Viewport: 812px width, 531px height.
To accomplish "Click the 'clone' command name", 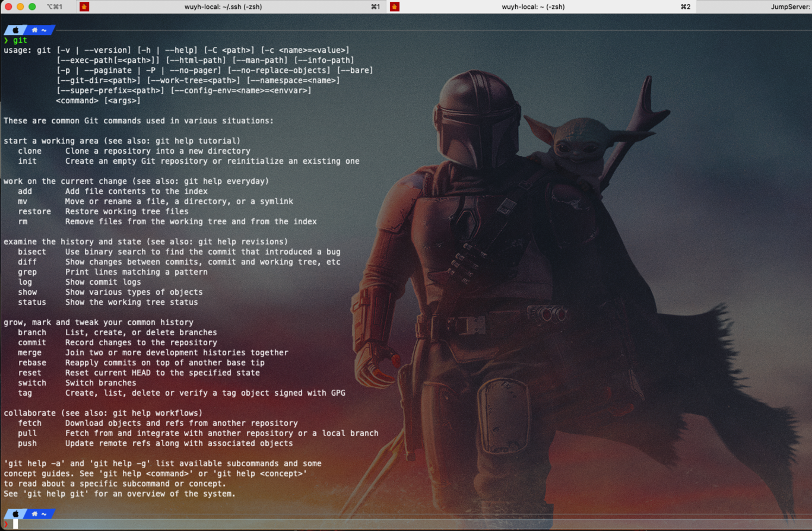I will point(30,151).
